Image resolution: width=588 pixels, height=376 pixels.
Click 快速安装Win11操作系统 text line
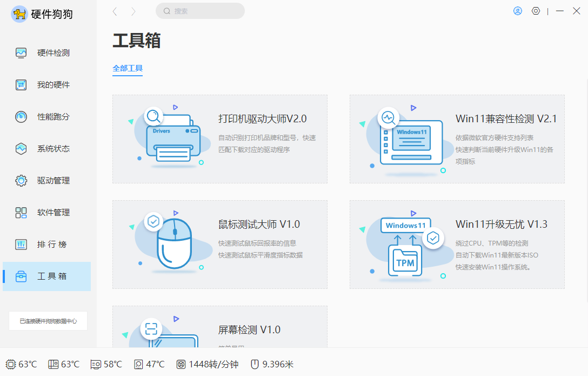tap(493, 267)
